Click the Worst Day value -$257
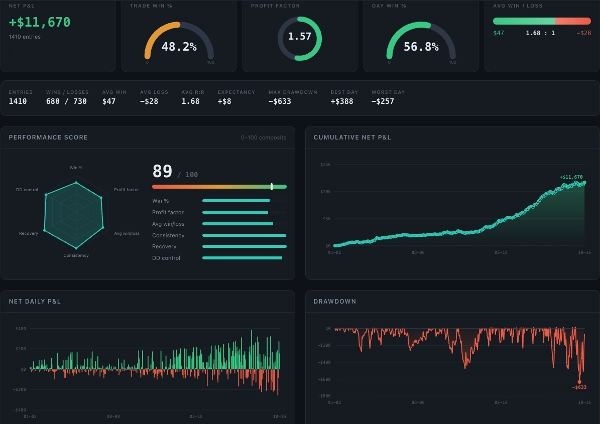600x424 pixels. click(x=383, y=101)
